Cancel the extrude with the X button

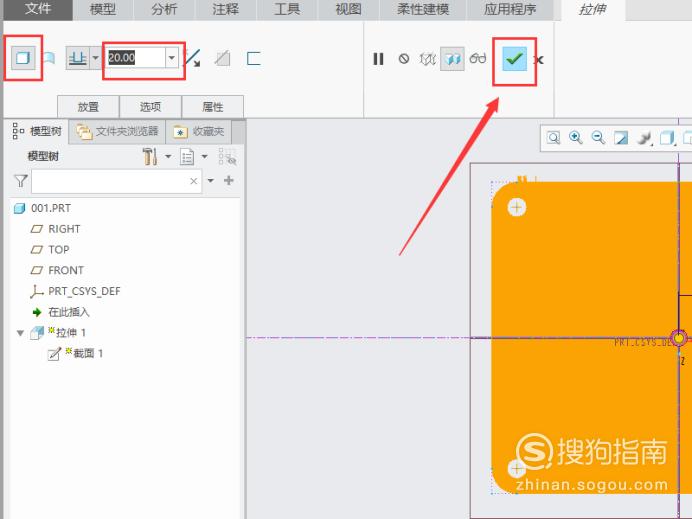[538, 60]
